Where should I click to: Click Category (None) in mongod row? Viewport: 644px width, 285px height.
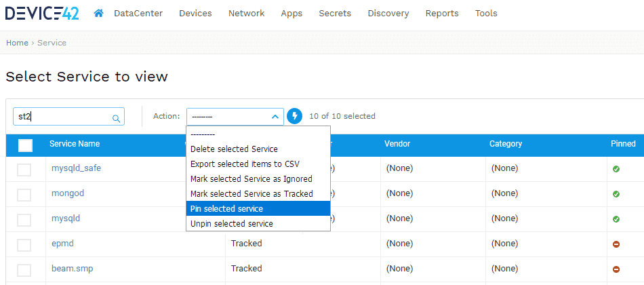click(x=505, y=193)
